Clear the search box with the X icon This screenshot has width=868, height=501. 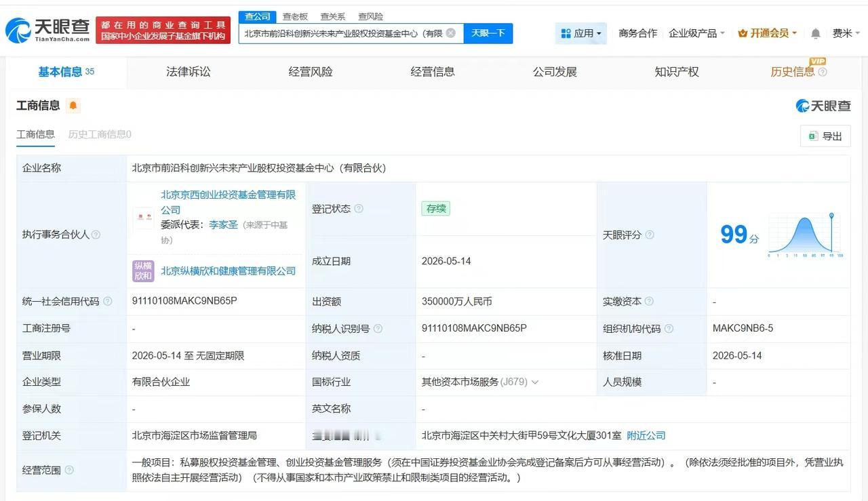[x=450, y=33]
